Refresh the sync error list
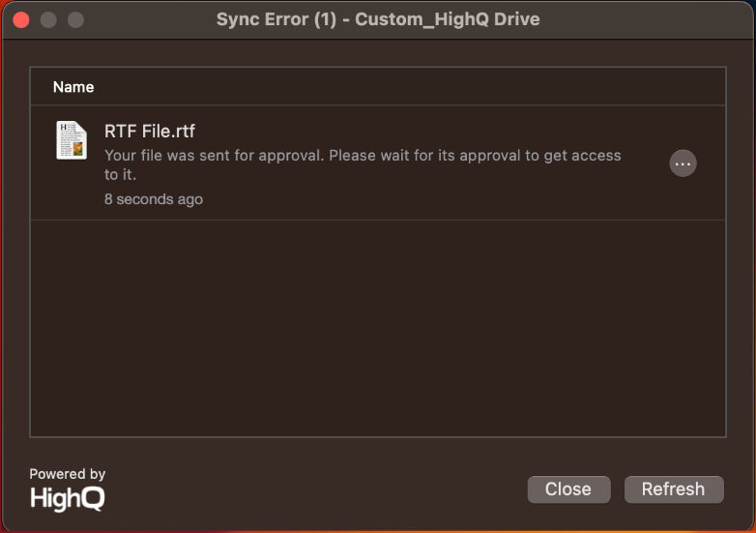 pos(674,489)
